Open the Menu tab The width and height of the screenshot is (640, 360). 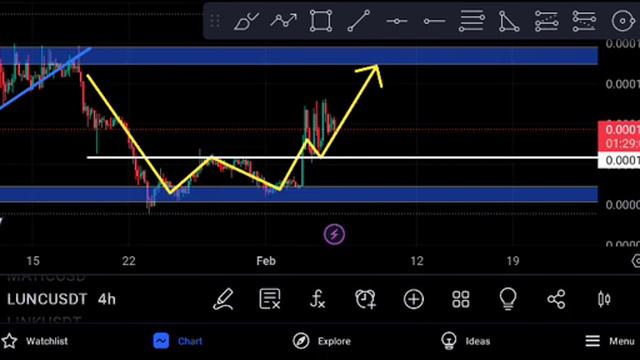coord(610,341)
